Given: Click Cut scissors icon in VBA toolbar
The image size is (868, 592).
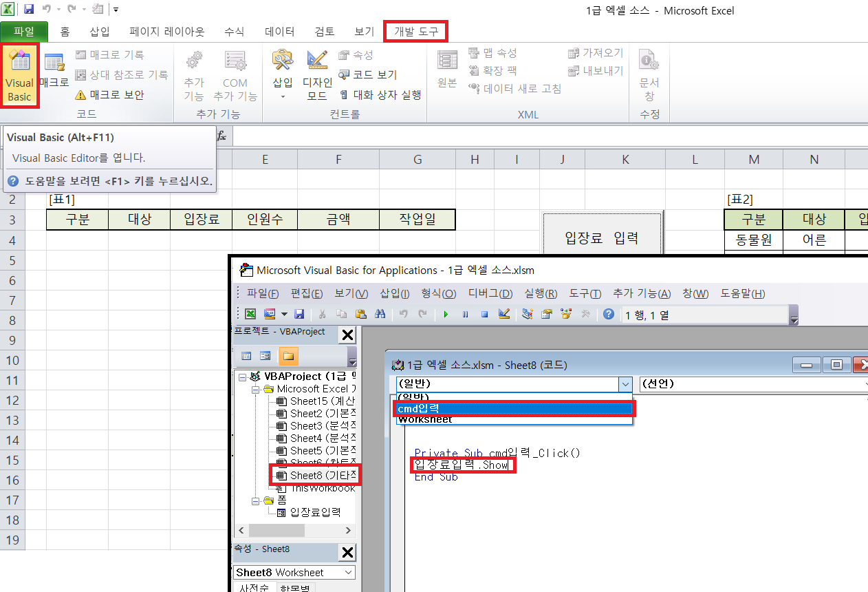Looking at the screenshot, I should [x=322, y=314].
